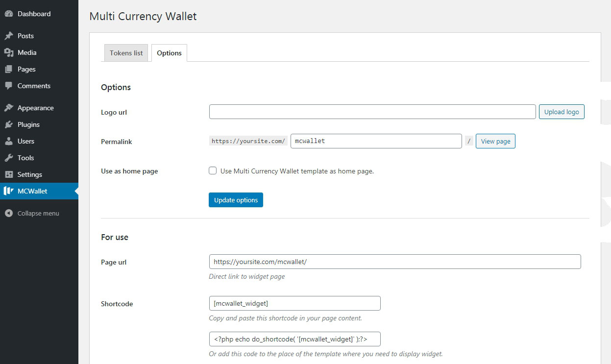Click the 'Page url' row label
Viewport: 611px width, 364px height.
point(114,262)
